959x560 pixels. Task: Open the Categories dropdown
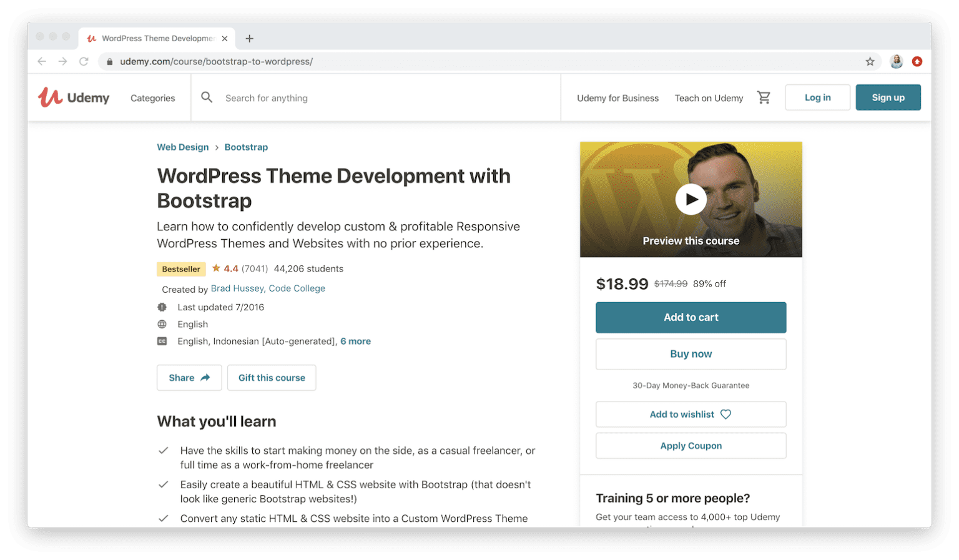point(152,97)
